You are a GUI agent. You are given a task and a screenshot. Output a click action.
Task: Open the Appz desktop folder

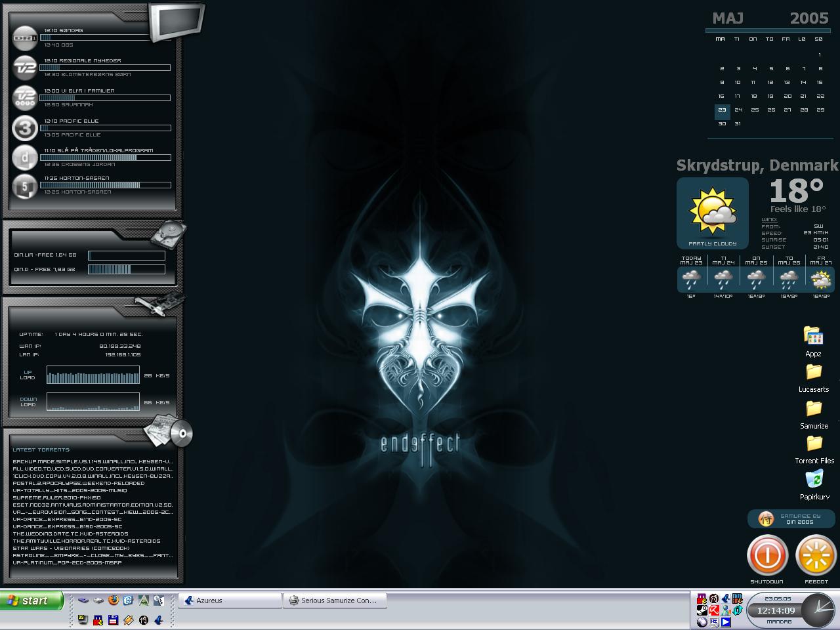click(x=814, y=337)
